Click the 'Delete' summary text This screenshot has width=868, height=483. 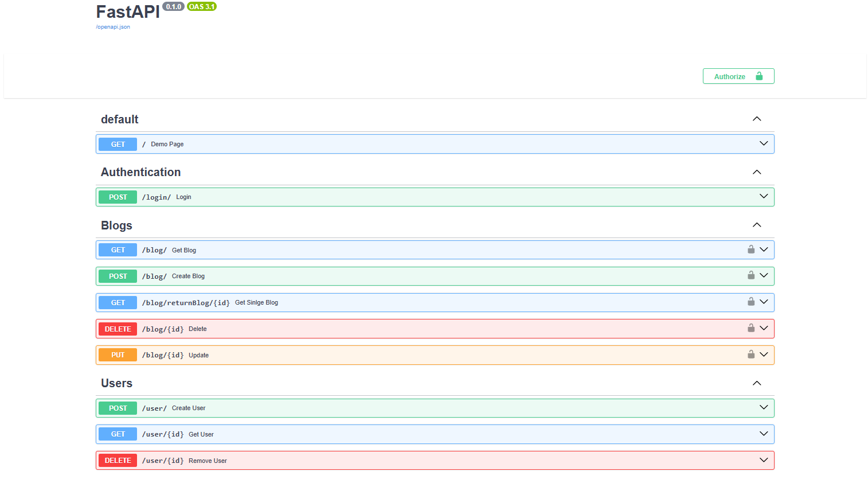pos(198,329)
